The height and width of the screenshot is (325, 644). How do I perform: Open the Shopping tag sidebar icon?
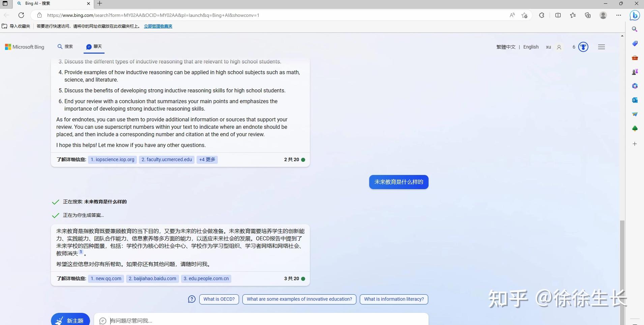(635, 43)
